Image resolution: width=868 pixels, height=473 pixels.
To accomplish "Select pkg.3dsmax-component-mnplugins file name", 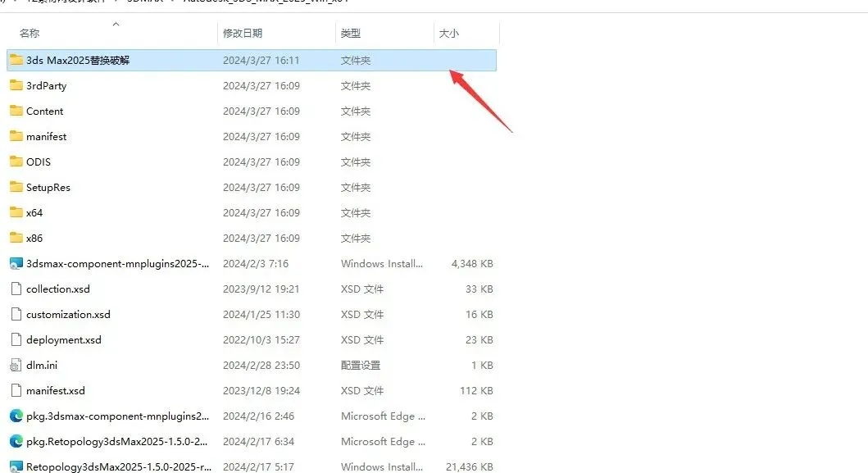I will 118,416.
